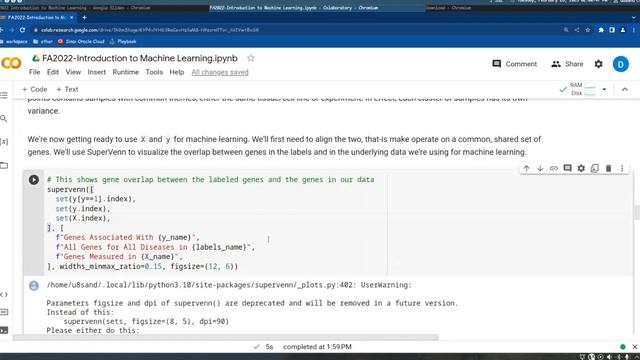The height and width of the screenshot is (360, 640).
Task: Click the Share button
Action: [x=567, y=64]
